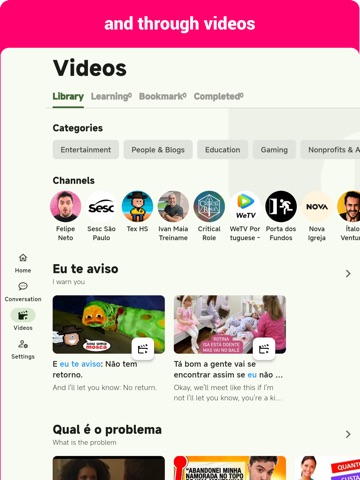The height and width of the screenshot is (480, 360).
Task: Open the 'Abandonei minha namorada' video thumbnail
Action: [x=230, y=468]
